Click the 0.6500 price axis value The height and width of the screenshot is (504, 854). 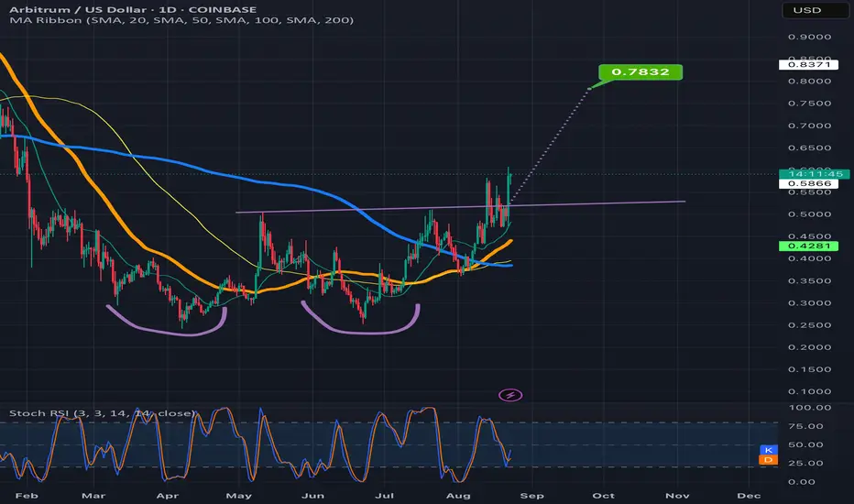pos(809,148)
